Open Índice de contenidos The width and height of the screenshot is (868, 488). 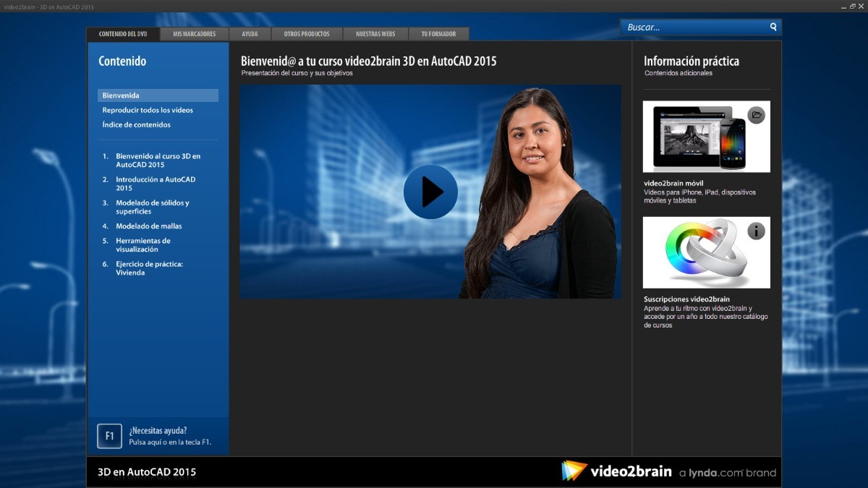137,124
